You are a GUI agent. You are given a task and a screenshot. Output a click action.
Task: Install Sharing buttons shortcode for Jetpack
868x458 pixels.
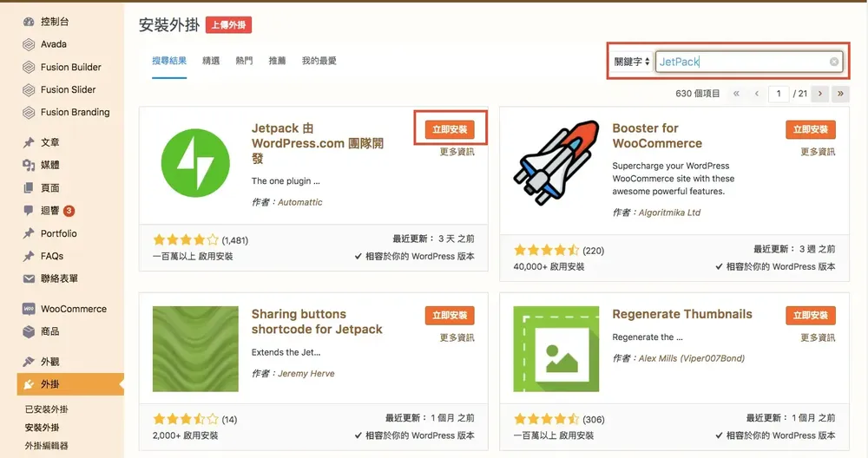point(450,315)
